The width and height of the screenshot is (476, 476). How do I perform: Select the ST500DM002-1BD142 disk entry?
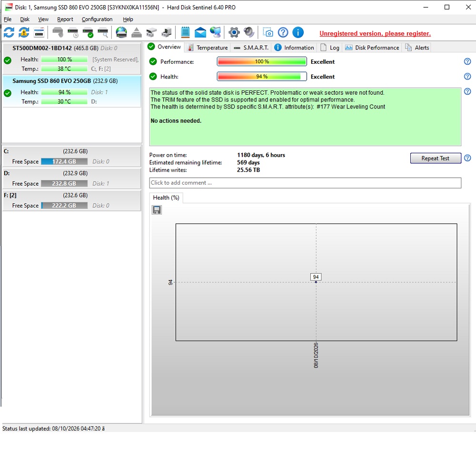[x=72, y=59]
